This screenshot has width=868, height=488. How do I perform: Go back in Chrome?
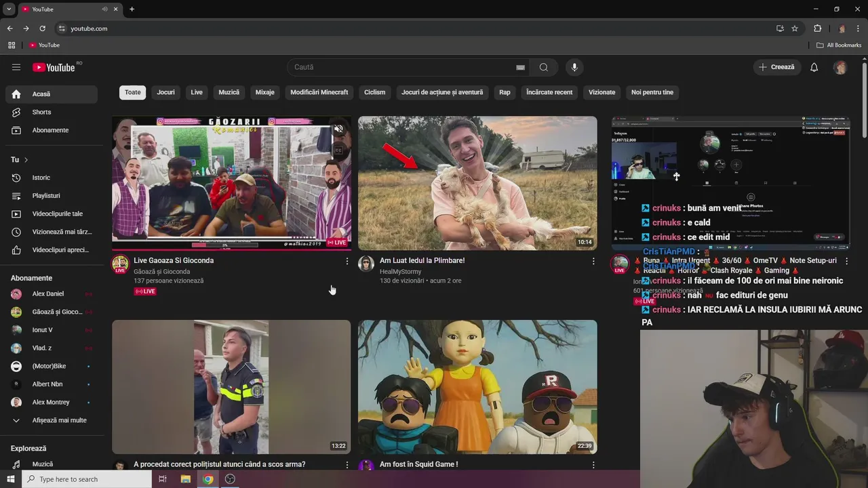click(9, 28)
